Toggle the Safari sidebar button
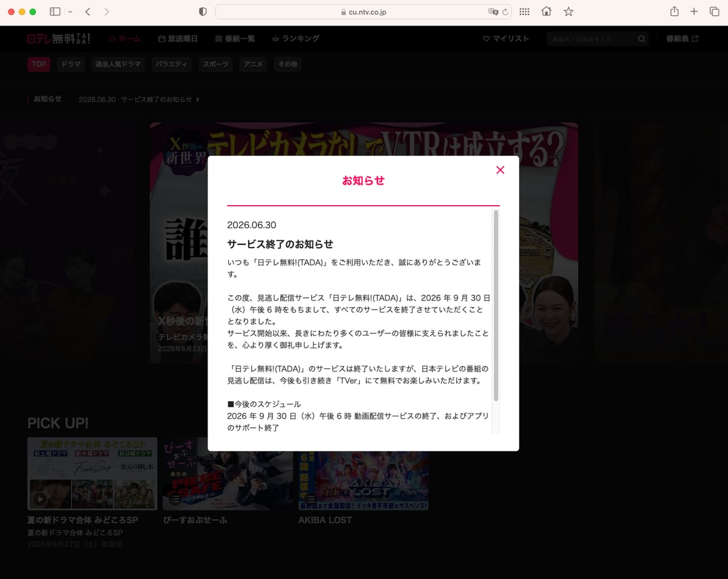The height and width of the screenshot is (579, 728). [55, 12]
